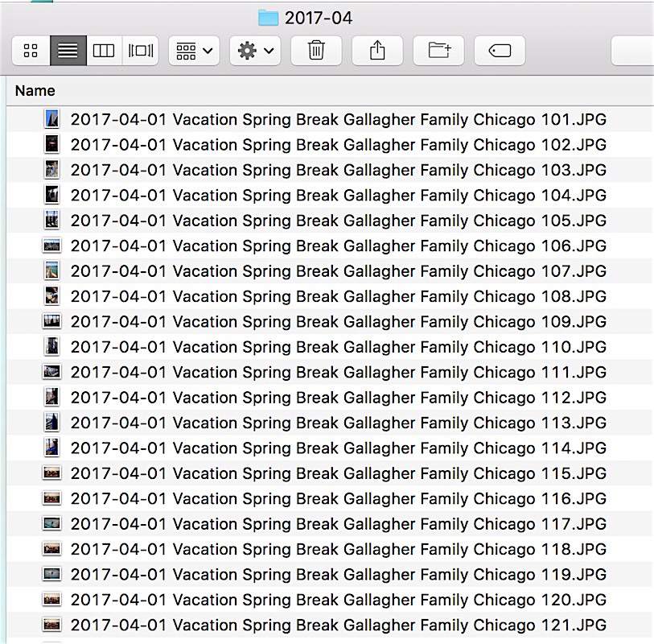This screenshot has height=644, width=654.
Task: Select the file ending in Chicago 101.JPG
Action: (x=330, y=119)
